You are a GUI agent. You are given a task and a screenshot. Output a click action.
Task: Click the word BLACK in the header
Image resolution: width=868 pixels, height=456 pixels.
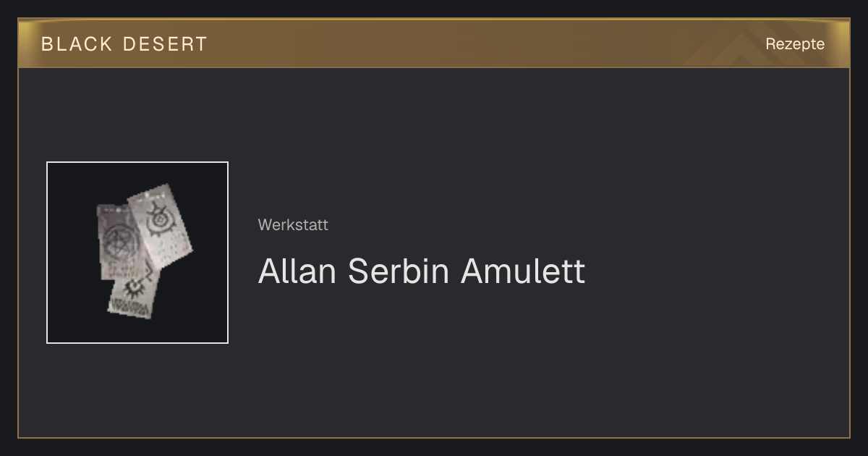[77, 43]
